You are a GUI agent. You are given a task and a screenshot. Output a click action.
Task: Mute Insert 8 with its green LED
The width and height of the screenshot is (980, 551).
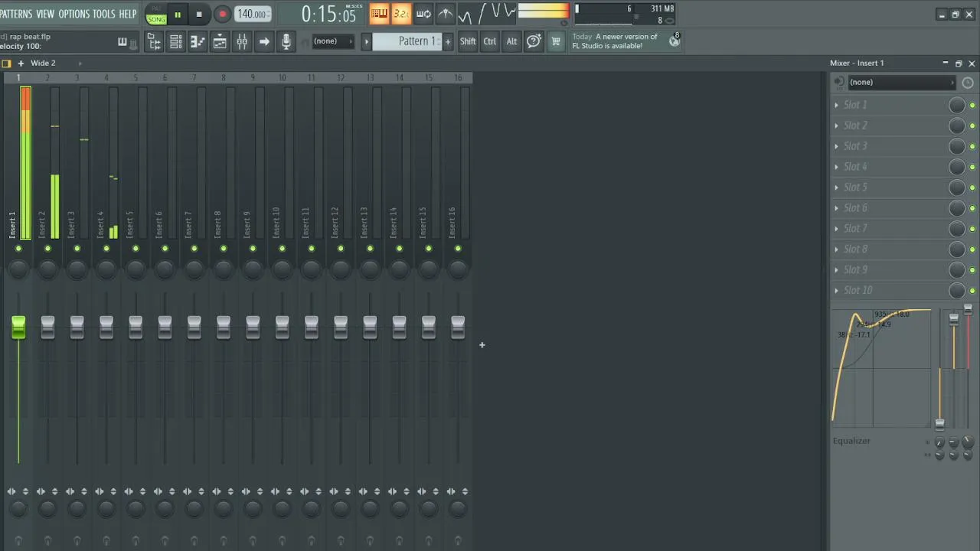(x=224, y=249)
